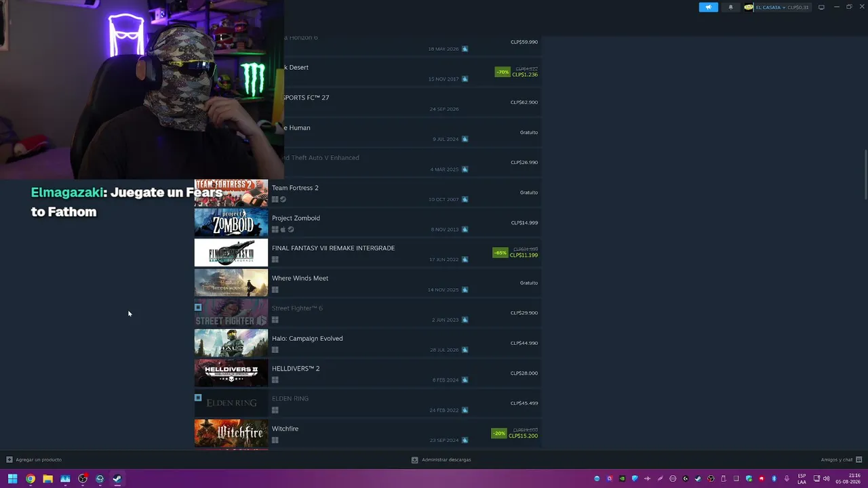The height and width of the screenshot is (488, 868).
Task: Click the -65% discount badge for Final Fantasy
Action: (x=500, y=253)
